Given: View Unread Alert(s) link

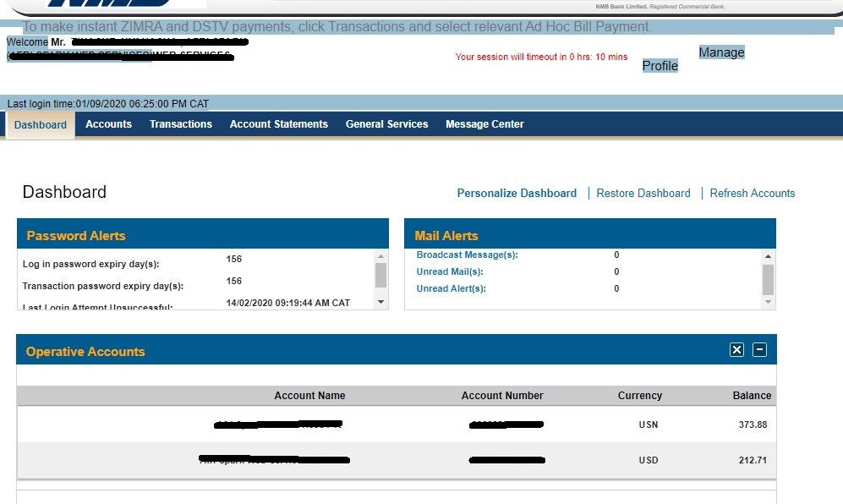Looking at the screenshot, I should coord(451,289).
